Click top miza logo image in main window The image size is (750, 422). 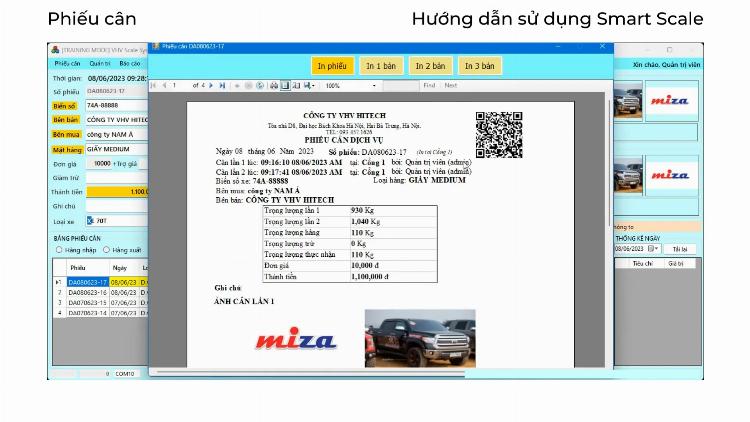pos(671,101)
